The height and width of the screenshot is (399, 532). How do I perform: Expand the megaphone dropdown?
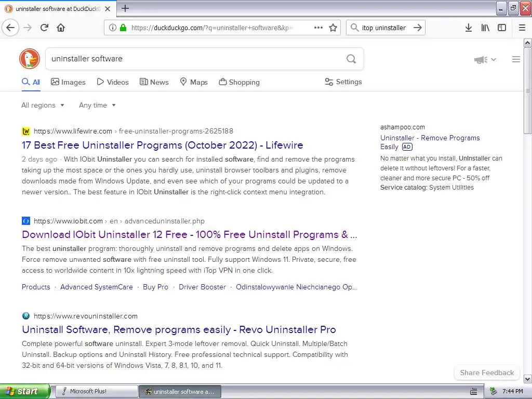tap(485, 60)
